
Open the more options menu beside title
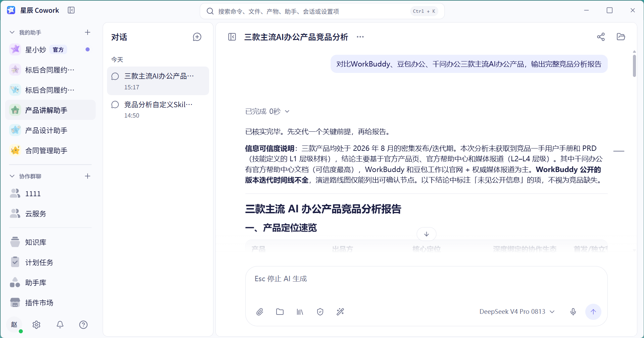tap(360, 37)
